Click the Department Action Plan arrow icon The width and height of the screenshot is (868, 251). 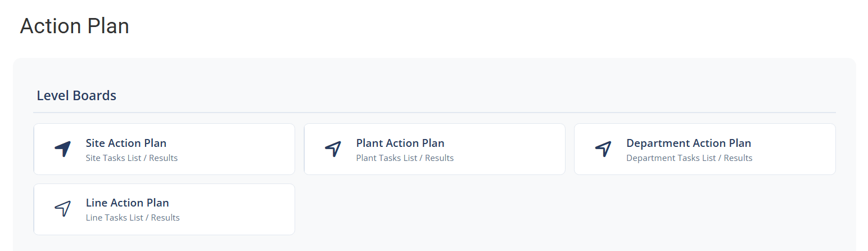(x=603, y=149)
